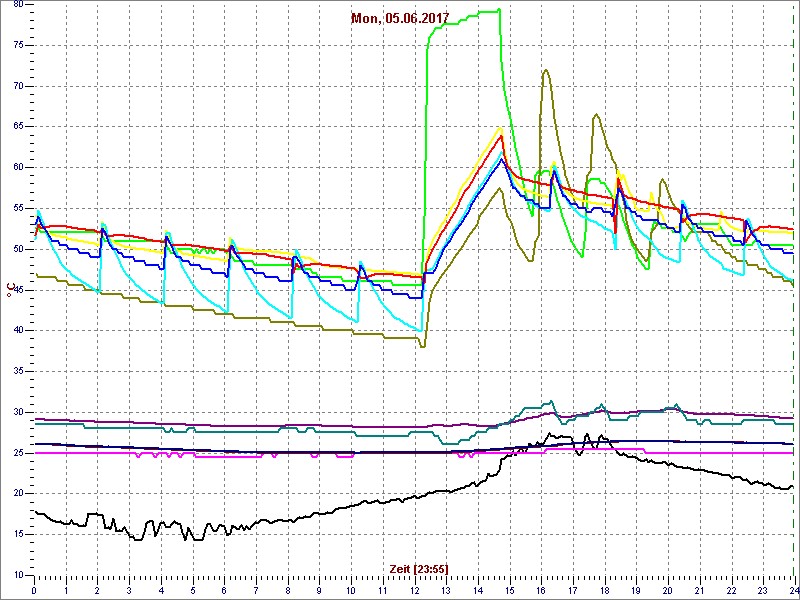
Task: Click hour 6 on time axis
Action: 224,590
